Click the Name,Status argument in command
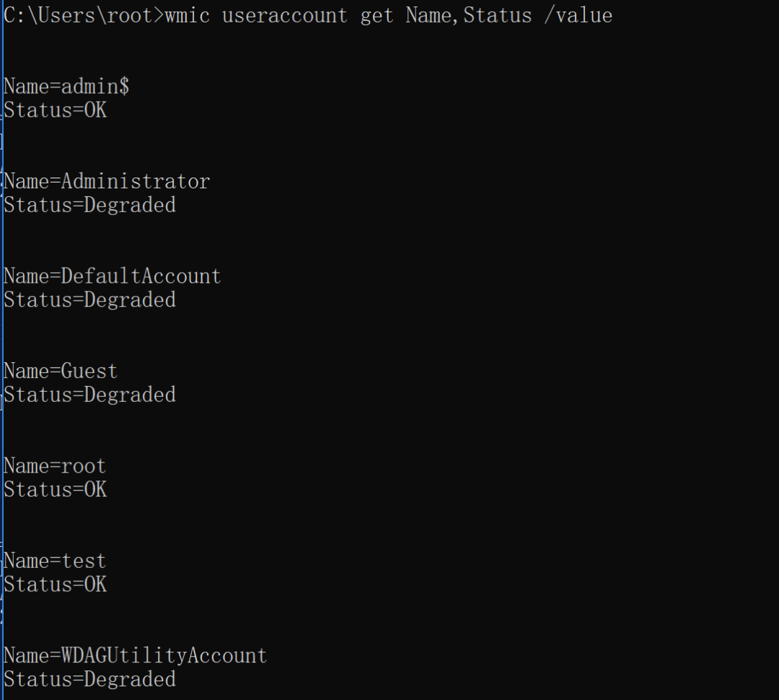 click(469, 15)
